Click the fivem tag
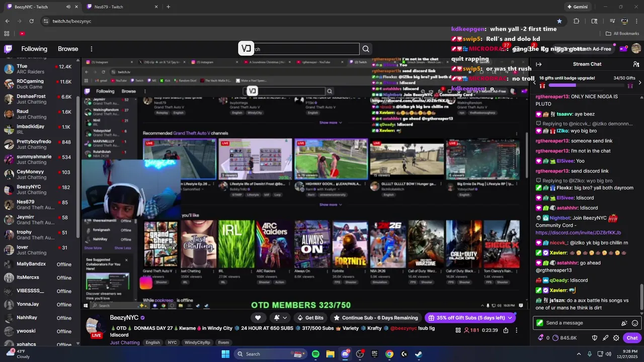This screenshot has width=644, height=362. tap(223, 342)
